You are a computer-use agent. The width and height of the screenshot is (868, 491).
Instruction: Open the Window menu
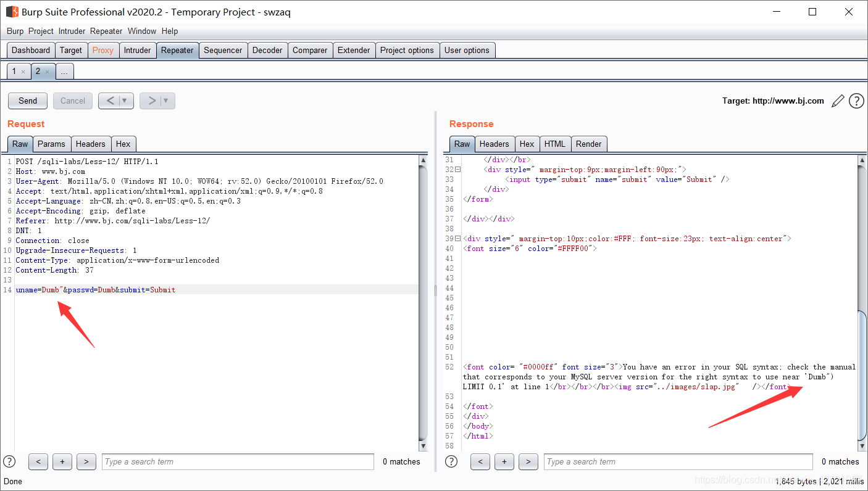[x=142, y=31]
